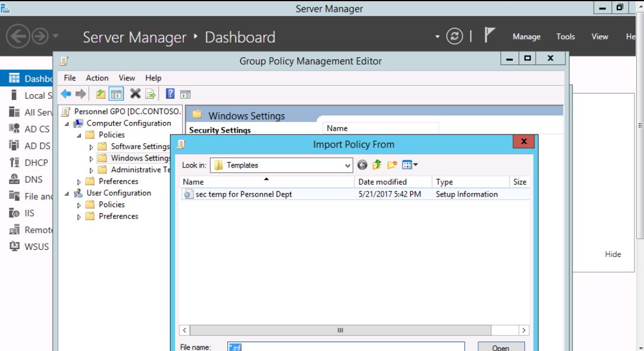
Task: Click the Server Manager refresh icon
Action: (x=455, y=37)
